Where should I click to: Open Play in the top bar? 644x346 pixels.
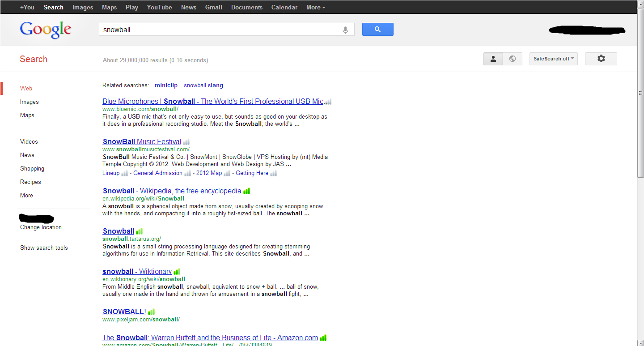[x=132, y=7]
